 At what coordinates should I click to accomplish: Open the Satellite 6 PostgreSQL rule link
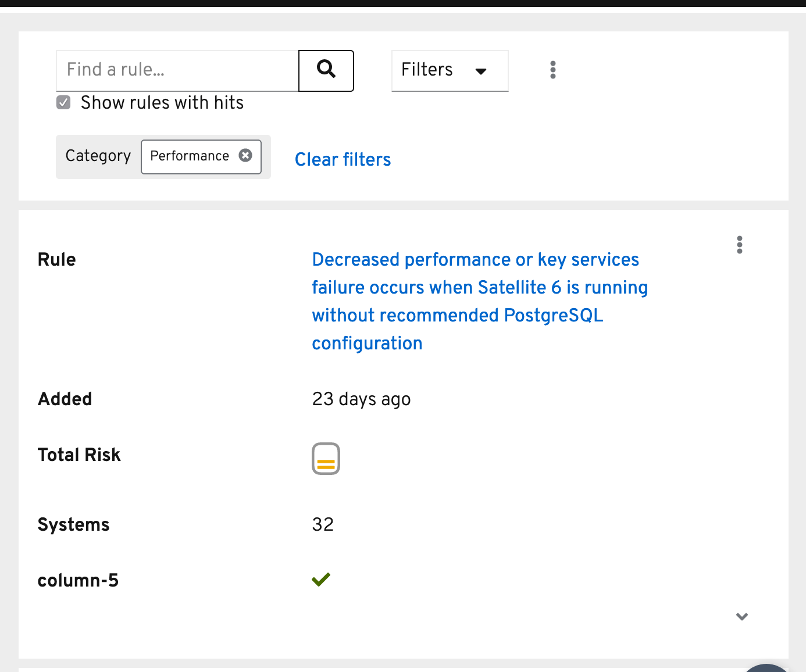point(480,301)
